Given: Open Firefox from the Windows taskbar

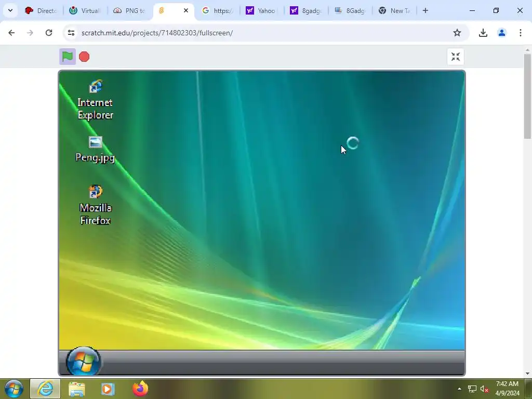Looking at the screenshot, I should click(x=140, y=389).
